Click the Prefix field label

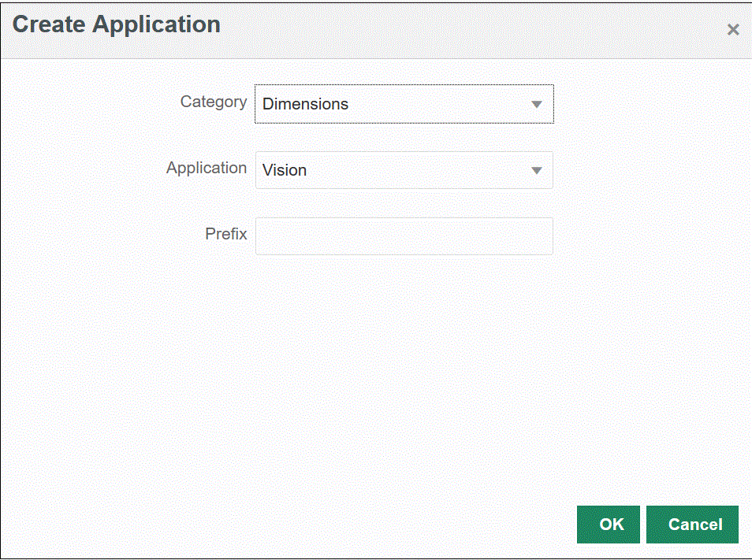click(226, 234)
